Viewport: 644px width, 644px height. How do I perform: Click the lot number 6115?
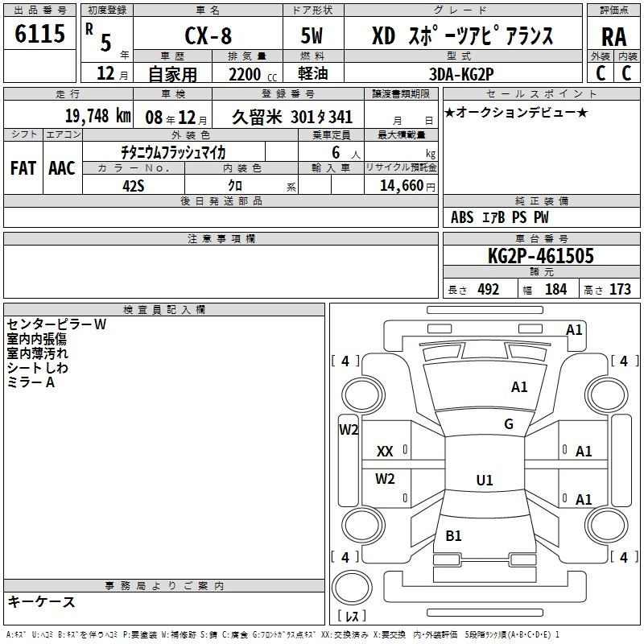click(x=39, y=33)
